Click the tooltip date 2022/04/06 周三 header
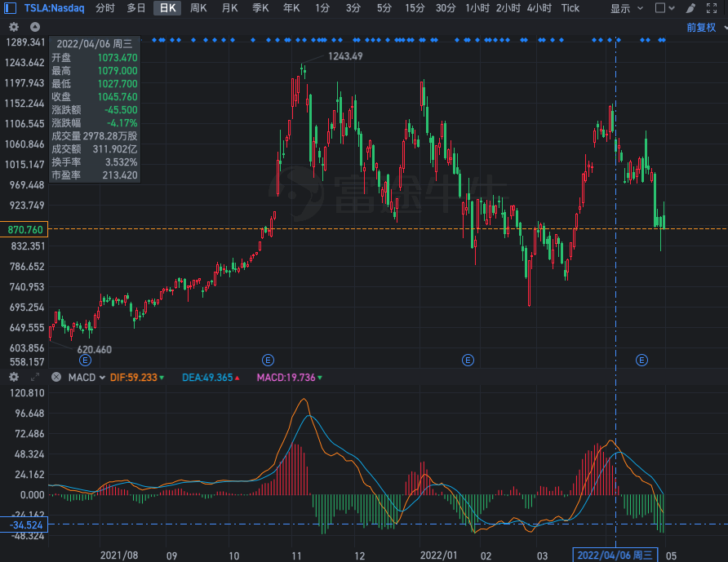728x562 pixels. pyautogui.click(x=94, y=43)
